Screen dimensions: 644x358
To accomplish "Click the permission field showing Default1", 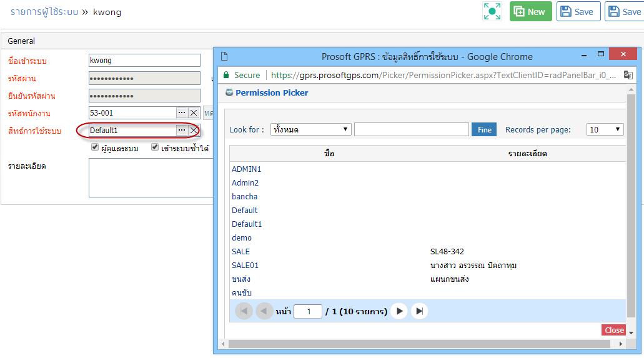I will click(132, 131).
